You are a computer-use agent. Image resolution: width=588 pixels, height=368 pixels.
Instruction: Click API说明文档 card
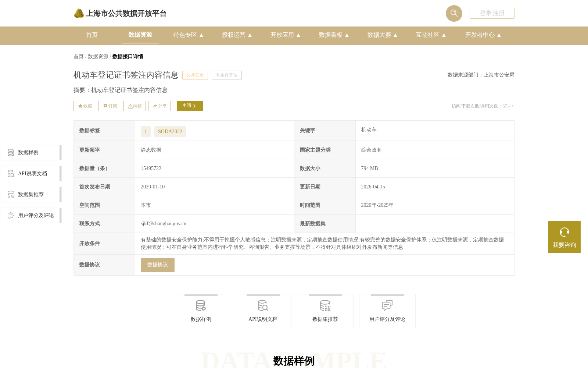pyautogui.click(x=263, y=311)
